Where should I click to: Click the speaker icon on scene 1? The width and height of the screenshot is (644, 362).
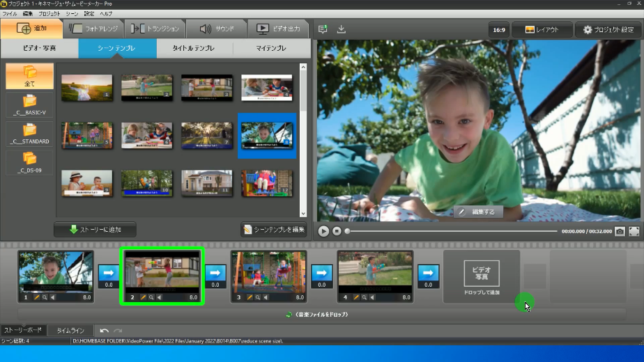tap(52, 297)
